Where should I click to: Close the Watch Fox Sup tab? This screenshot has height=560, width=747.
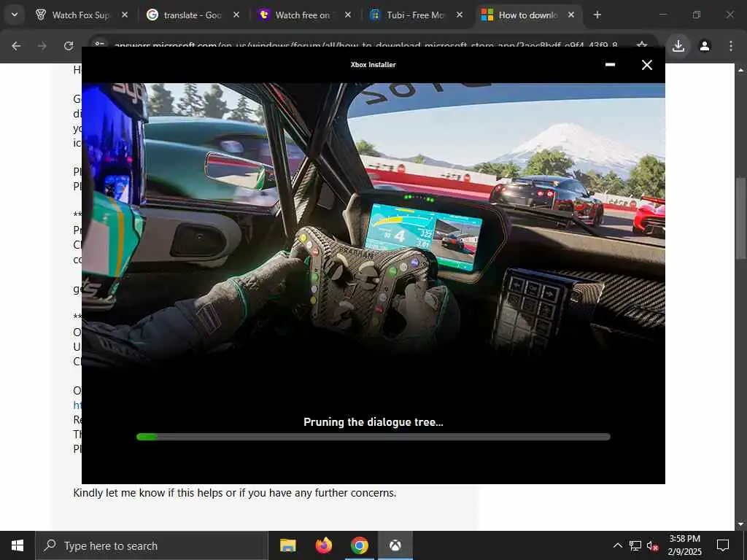click(x=124, y=15)
